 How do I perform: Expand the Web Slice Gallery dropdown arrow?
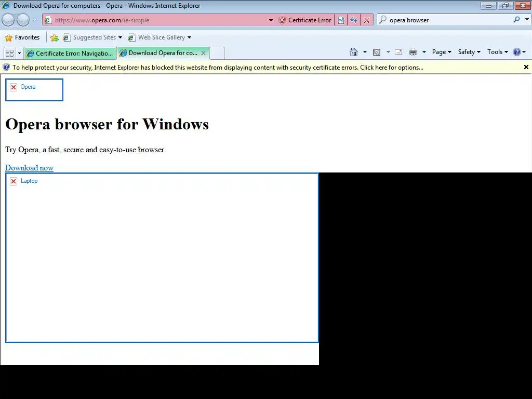189,37
